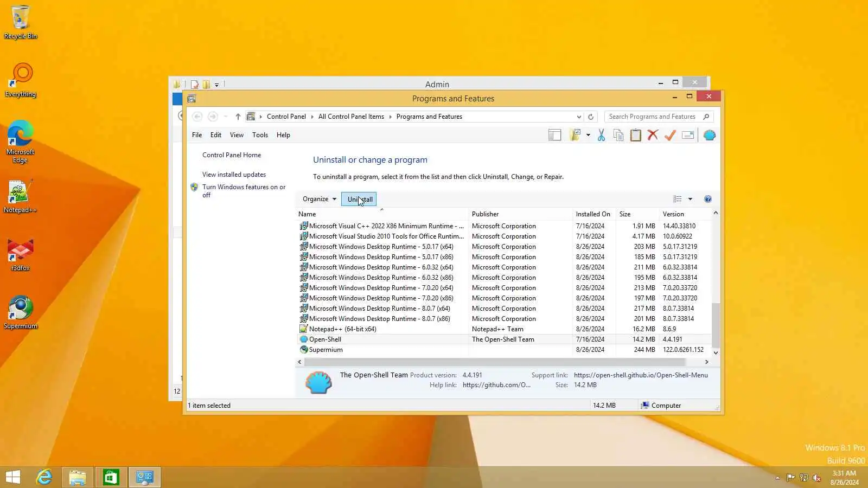Open the File menu
Image resolution: width=868 pixels, height=488 pixels.
tap(197, 135)
